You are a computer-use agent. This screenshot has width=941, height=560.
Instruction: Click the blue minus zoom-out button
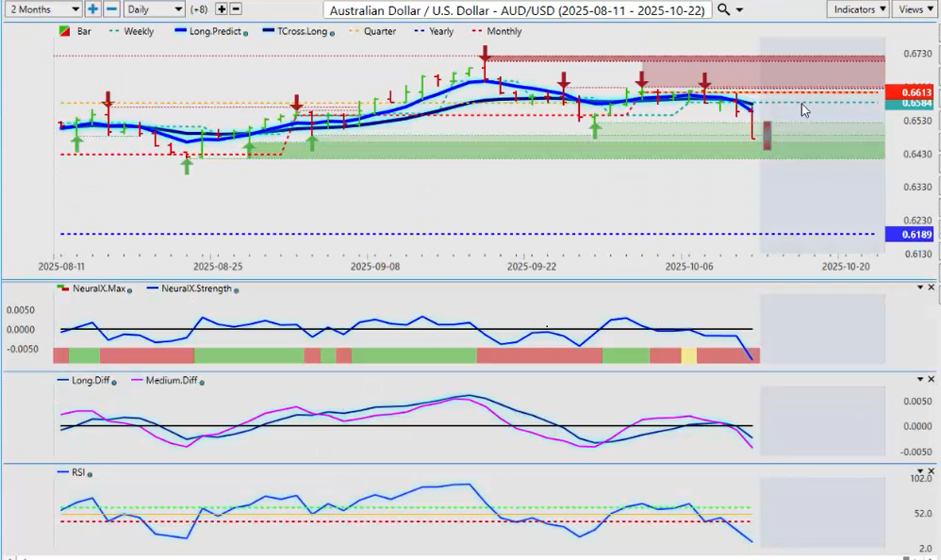point(110,9)
